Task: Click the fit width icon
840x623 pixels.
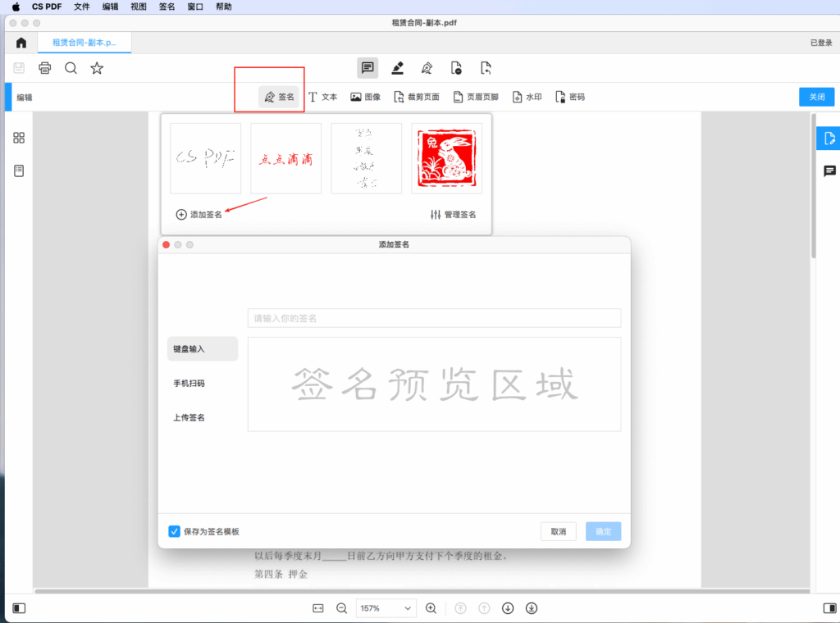Action: (318, 608)
